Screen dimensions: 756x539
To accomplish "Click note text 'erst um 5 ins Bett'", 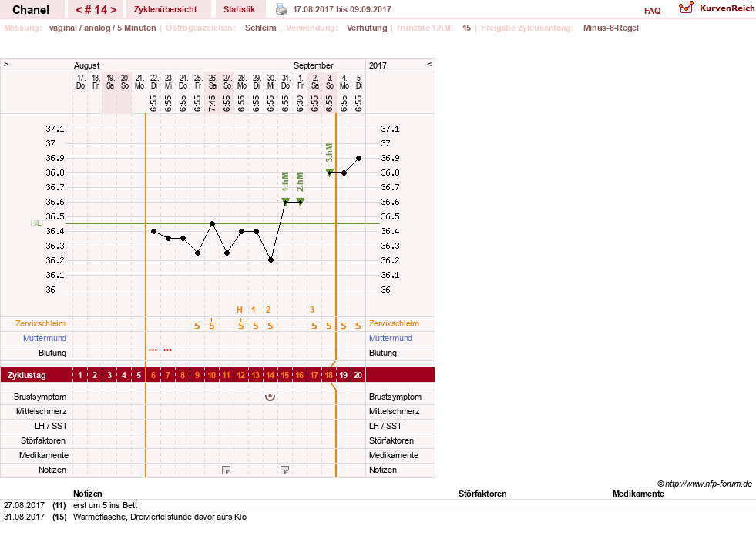I will (x=105, y=505).
